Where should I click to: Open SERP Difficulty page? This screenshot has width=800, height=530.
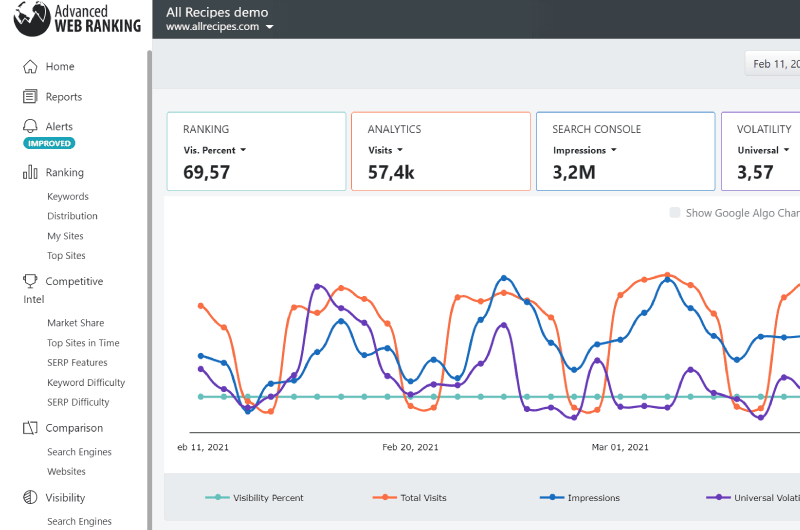coord(78,402)
